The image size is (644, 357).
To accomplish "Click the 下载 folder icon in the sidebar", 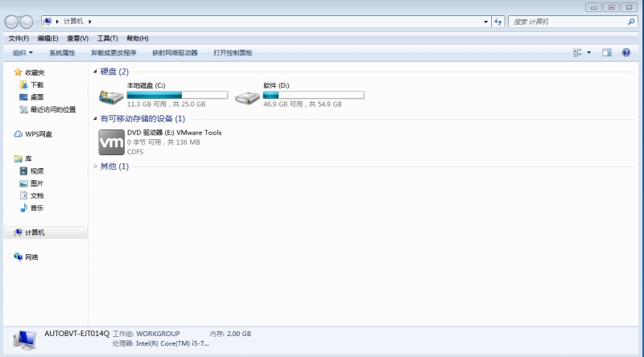I will pyautogui.click(x=24, y=84).
